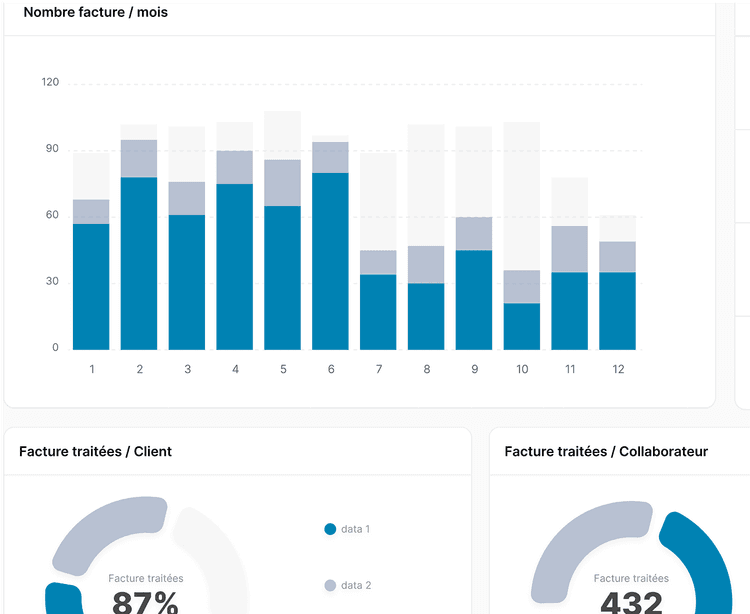Click the y-axis label 60

click(52, 215)
